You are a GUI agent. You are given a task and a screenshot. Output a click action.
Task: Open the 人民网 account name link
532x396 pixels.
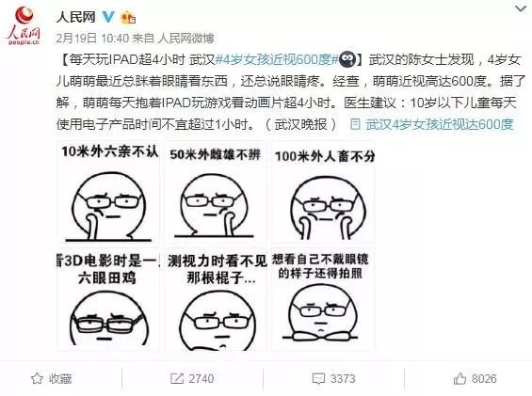point(75,17)
